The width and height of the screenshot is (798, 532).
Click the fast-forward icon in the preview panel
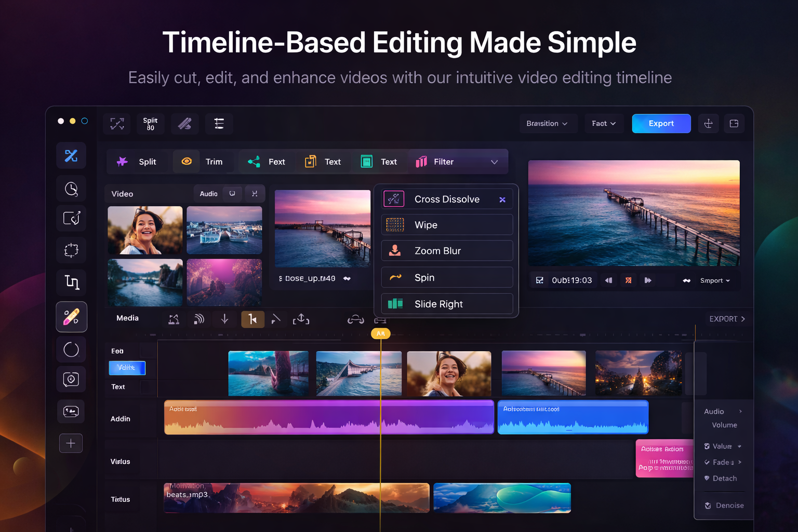click(648, 280)
